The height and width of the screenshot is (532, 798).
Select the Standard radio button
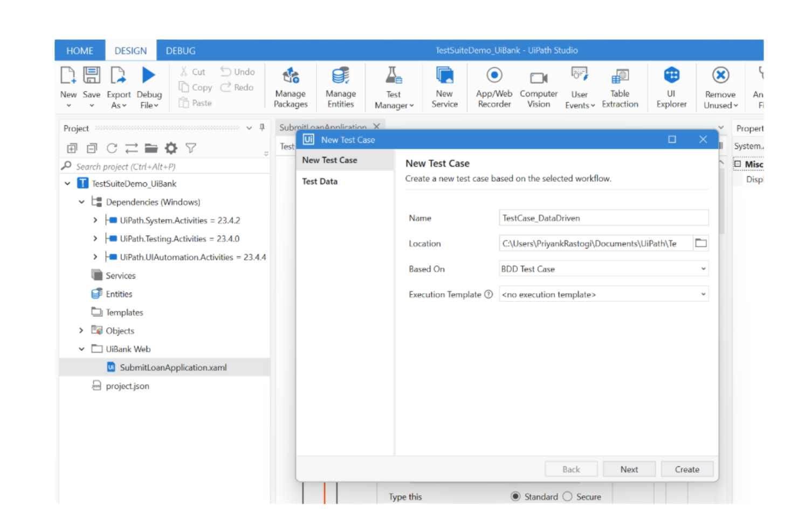coord(515,496)
